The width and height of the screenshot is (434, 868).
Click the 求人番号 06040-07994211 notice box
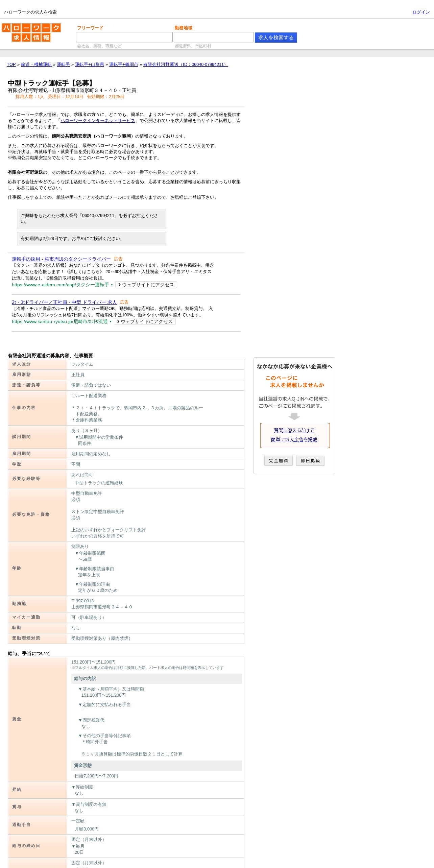click(x=92, y=219)
